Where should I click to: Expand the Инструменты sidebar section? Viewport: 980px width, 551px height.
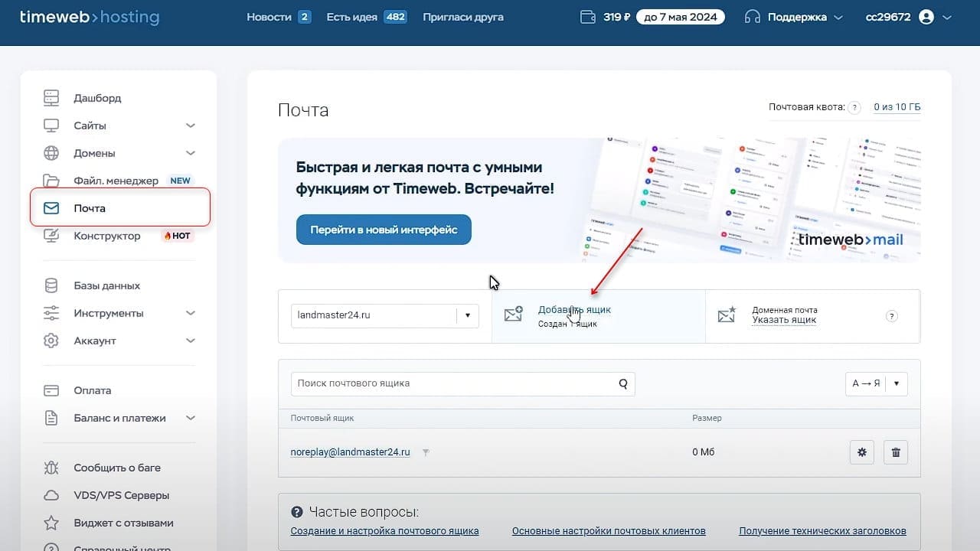click(x=191, y=313)
